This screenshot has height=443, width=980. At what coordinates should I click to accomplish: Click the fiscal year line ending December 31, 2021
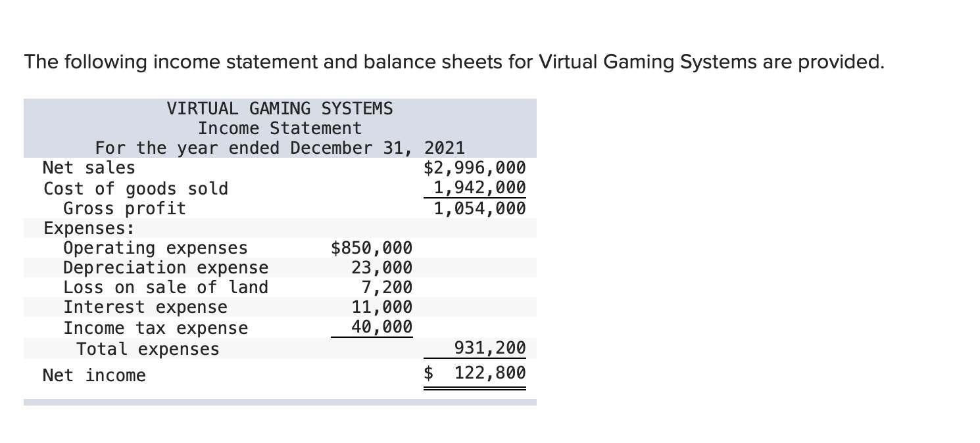280,148
